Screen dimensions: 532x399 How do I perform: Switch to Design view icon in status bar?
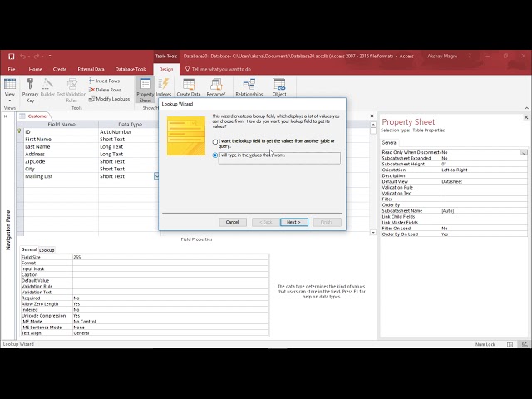click(x=525, y=344)
